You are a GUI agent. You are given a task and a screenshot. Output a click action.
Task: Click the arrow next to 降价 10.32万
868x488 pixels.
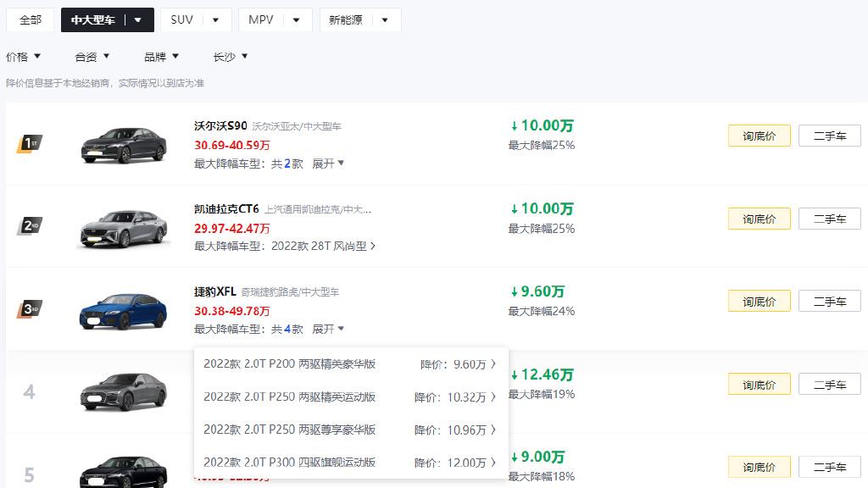pos(493,396)
